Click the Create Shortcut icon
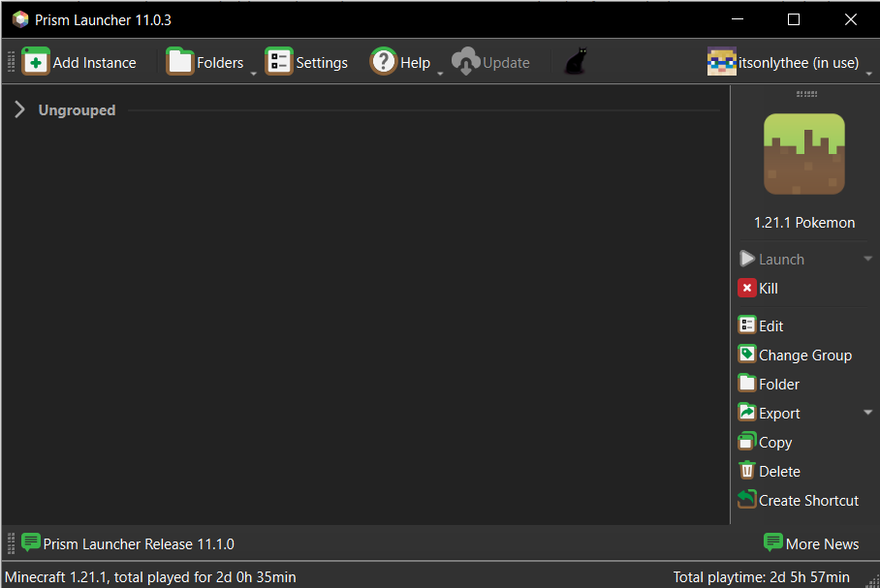Screen dimensions: 880x588 [747, 500]
